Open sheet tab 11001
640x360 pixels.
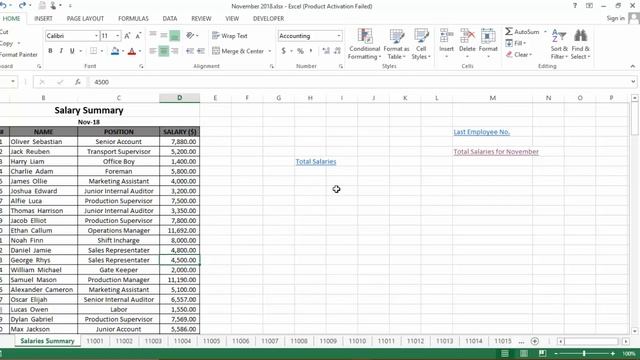[x=95, y=341]
